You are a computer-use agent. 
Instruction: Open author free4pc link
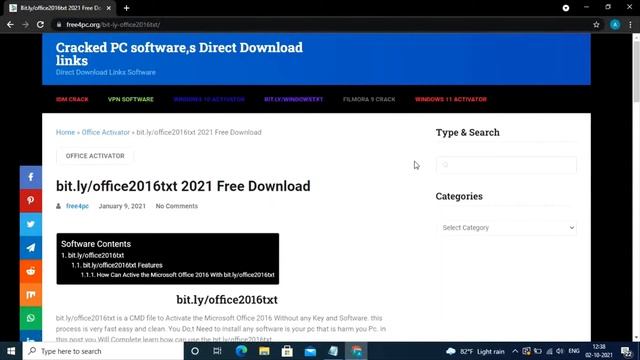[77, 206]
